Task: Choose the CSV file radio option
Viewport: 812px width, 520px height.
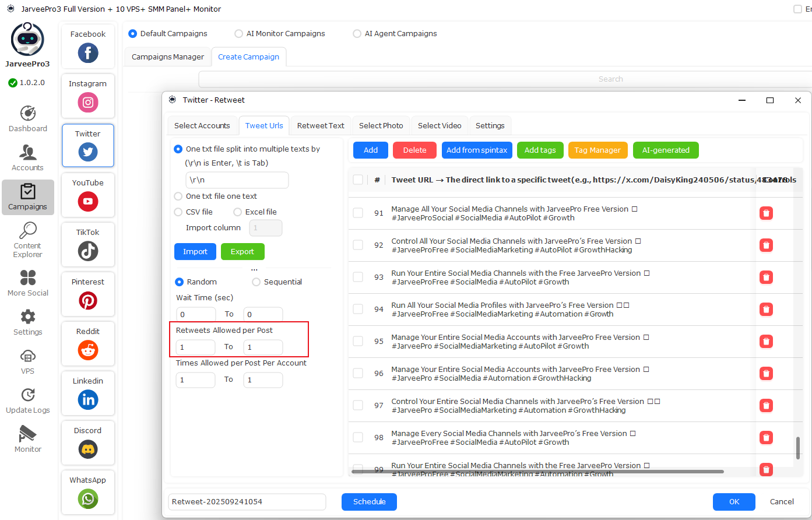Action: [x=178, y=212]
